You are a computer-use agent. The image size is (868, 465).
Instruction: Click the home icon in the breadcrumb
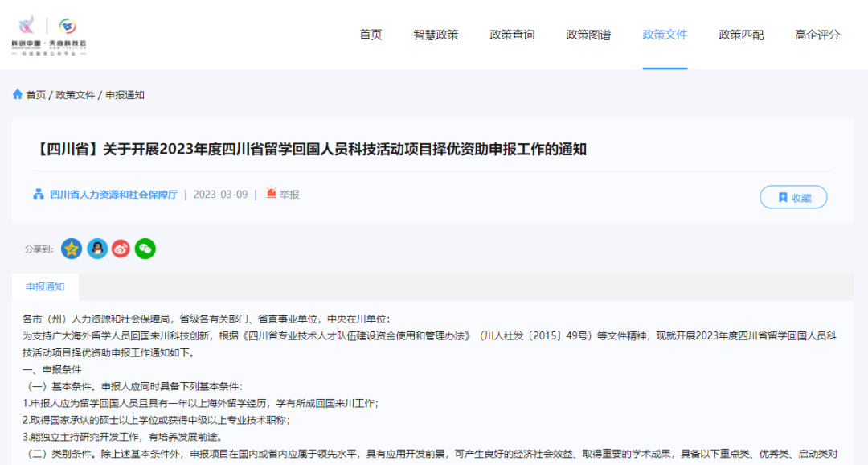click(x=18, y=94)
